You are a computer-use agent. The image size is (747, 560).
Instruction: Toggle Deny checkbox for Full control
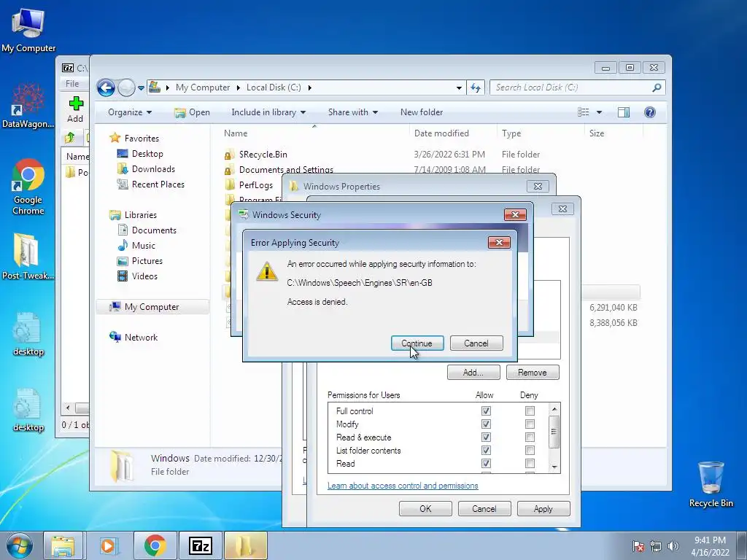530,411
